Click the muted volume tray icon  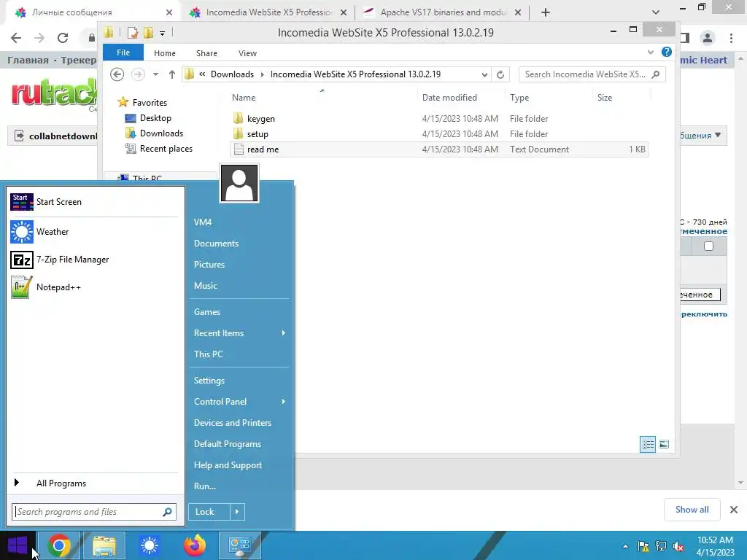pyautogui.click(x=678, y=547)
